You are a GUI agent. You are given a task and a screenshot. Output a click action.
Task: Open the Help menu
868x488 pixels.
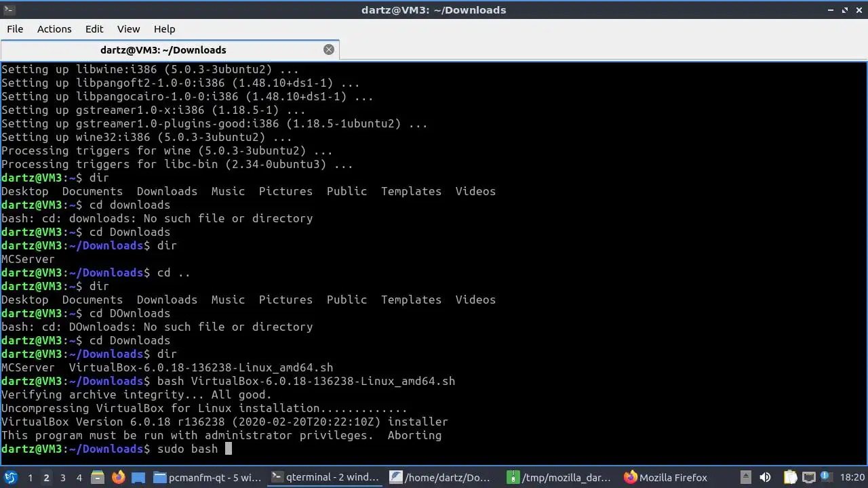pyautogui.click(x=164, y=29)
